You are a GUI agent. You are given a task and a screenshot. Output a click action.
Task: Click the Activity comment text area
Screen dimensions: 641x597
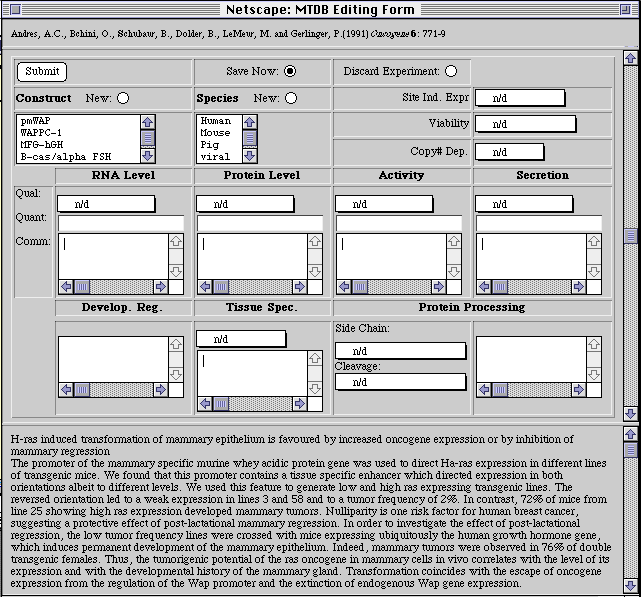(391, 256)
